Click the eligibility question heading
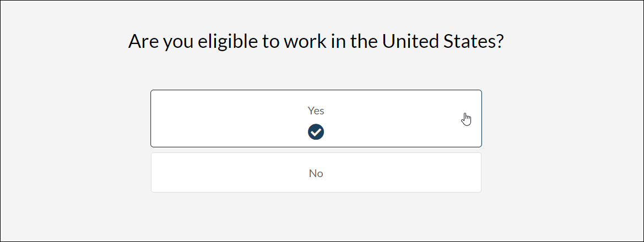The height and width of the screenshot is (242, 644). click(x=316, y=42)
